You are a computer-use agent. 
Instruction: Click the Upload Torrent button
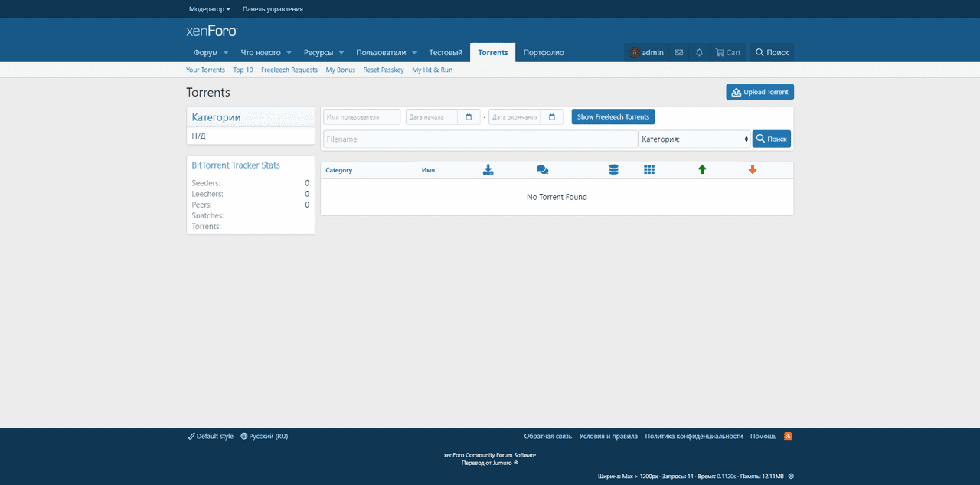click(x=759, y=92)
